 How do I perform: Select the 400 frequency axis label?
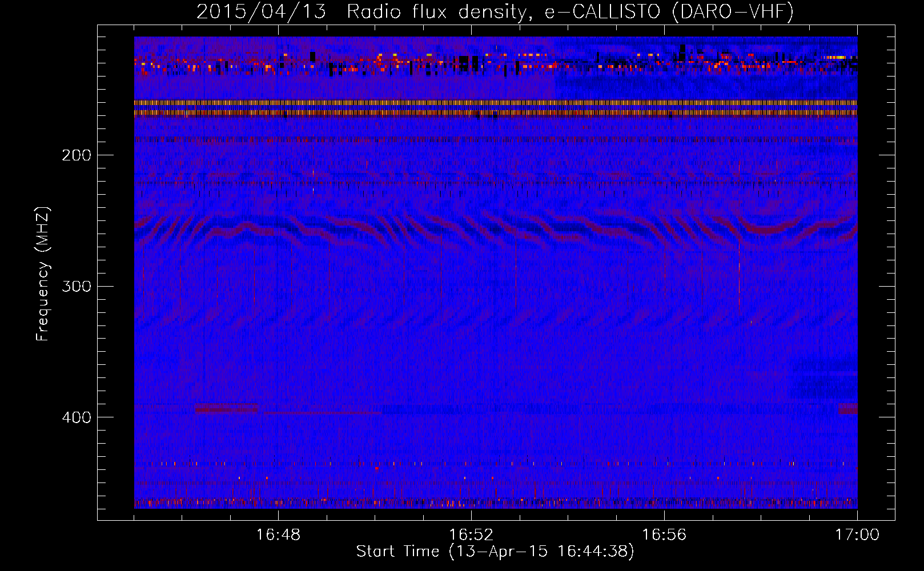76,417
